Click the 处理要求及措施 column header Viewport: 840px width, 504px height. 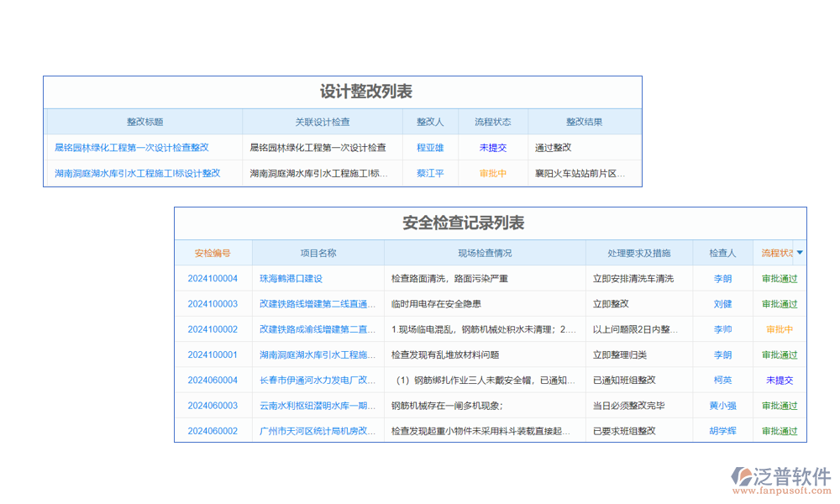[x=637, y=252]
